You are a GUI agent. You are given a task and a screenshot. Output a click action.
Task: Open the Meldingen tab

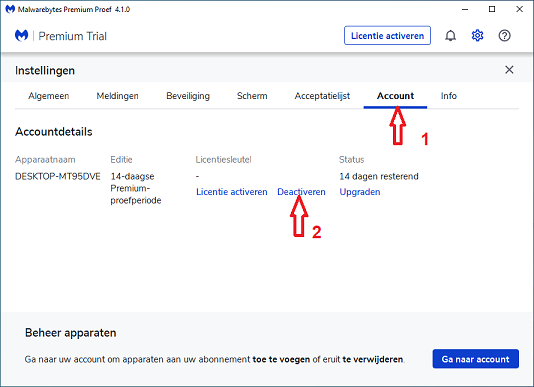tap(117, 96)
